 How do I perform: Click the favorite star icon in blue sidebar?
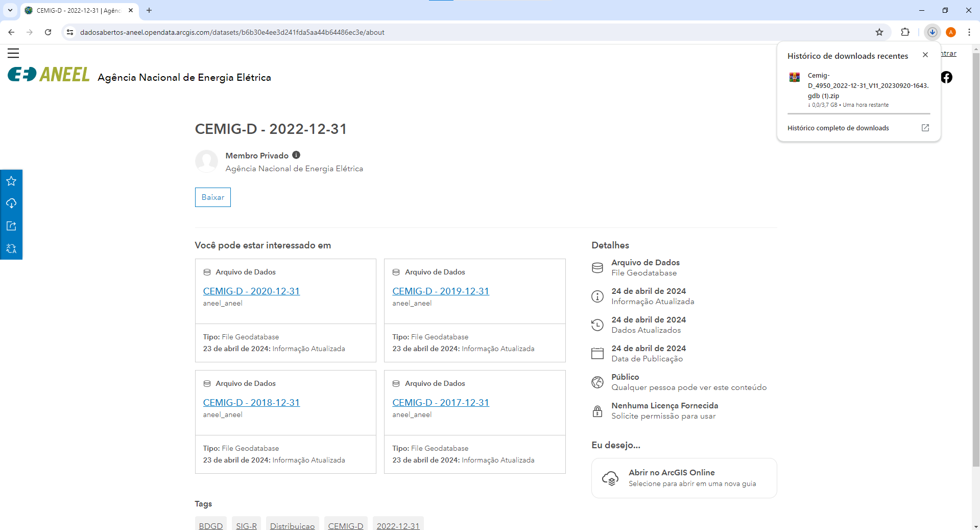[x=11, y=181]
